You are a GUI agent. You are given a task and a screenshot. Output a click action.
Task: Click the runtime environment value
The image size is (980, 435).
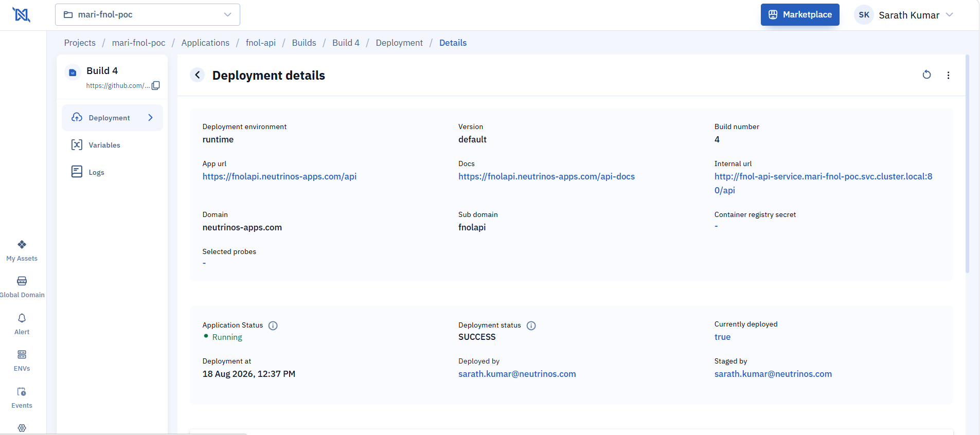point(218,139)
